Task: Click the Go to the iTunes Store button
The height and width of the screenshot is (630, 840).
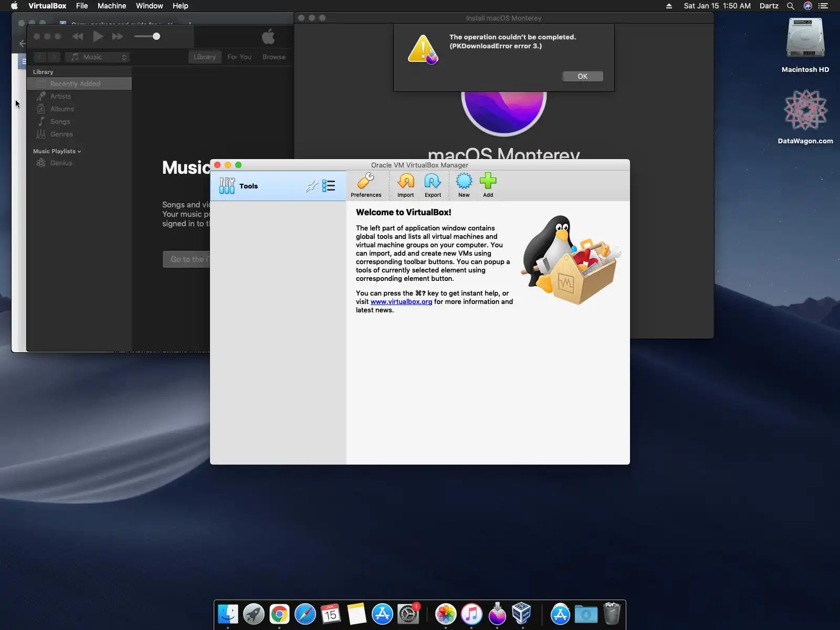Action: click(x=187, y=259)
